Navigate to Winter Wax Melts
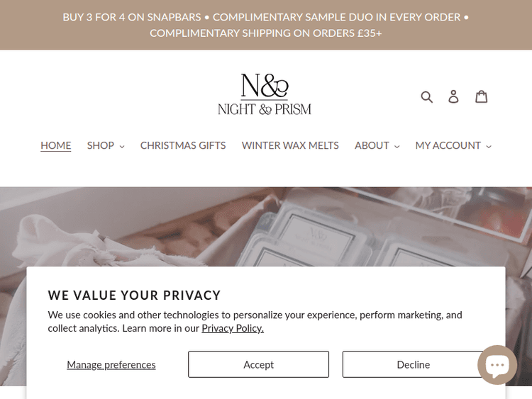Viewport: 532px width, 399px height. point(290,145)
